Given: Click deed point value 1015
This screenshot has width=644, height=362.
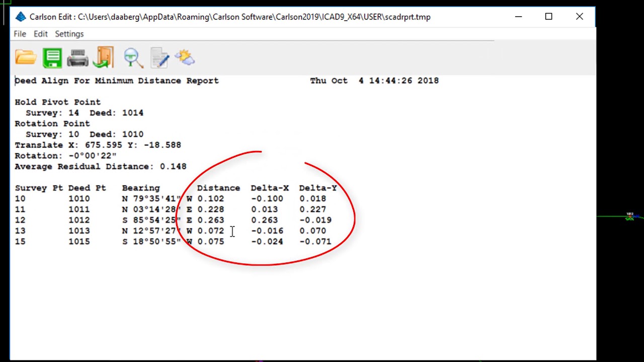Looking at the screenshot, I should tap(79, 242).
